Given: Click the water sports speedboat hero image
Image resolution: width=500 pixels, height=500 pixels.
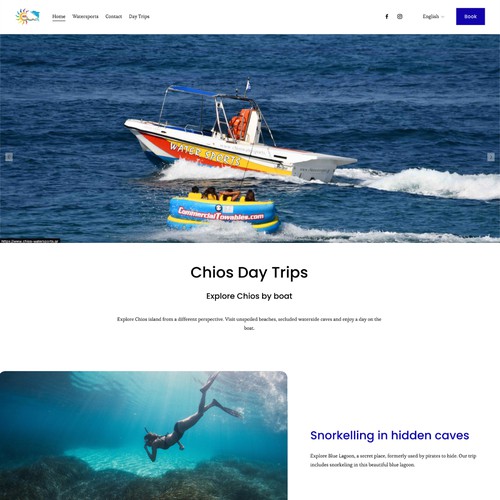Looking at the screenshot, I should [x=250, y=138].
